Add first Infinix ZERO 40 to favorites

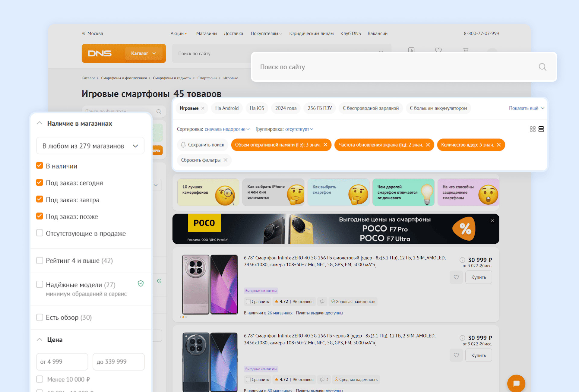coord(456,277)
